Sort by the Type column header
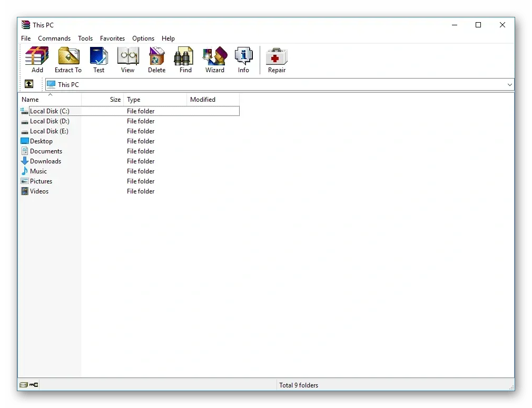 click(155, 100)
